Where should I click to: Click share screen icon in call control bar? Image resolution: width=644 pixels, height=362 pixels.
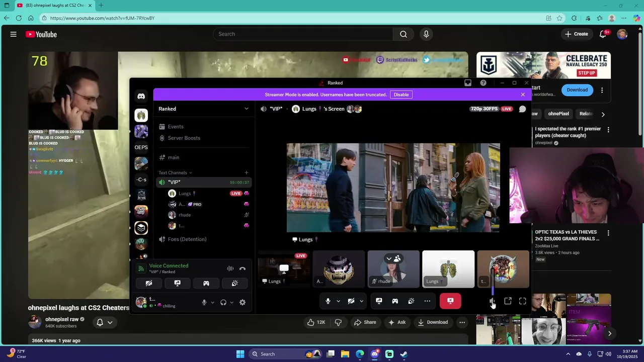(x=379, y=301)
